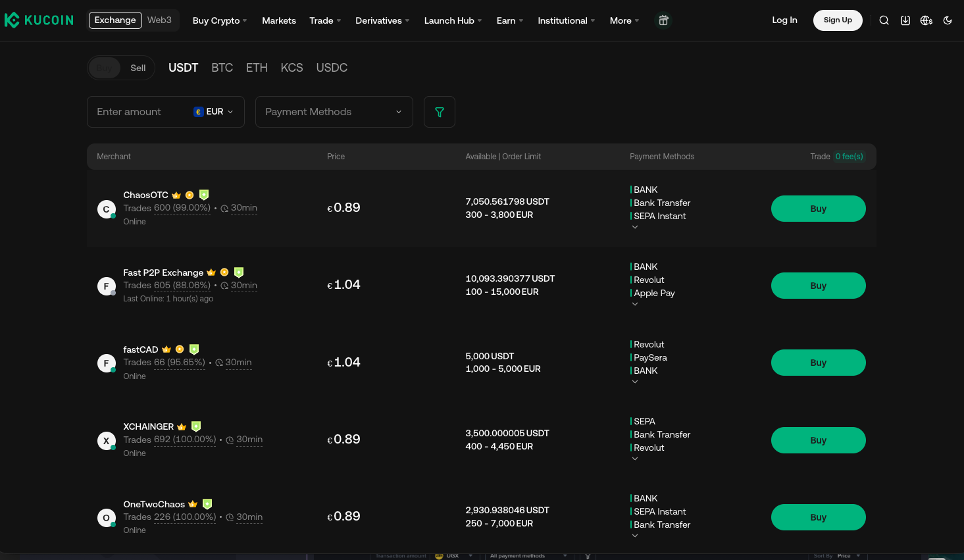Click XCHAINGER shield badge icon
The image size is (964, 560).
[x=196, y=426]
